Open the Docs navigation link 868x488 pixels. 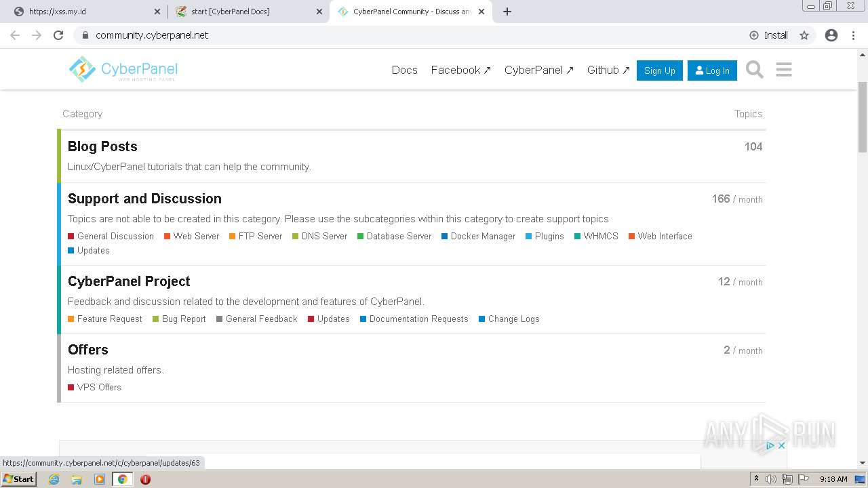pos(405,70)
